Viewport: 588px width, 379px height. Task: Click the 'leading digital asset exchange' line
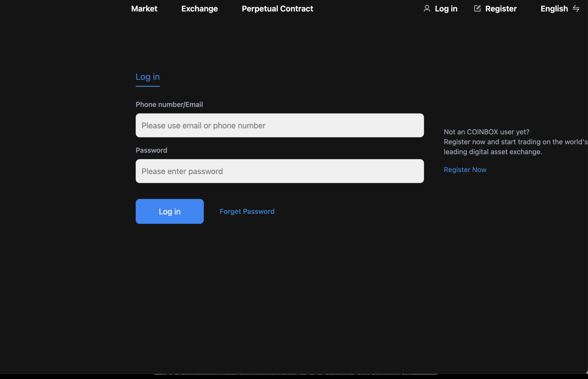tap(492, 152)
